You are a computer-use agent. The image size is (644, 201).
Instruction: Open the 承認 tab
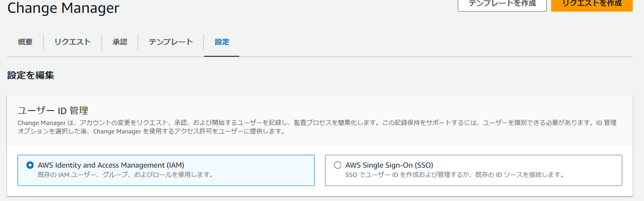point(120,42)
